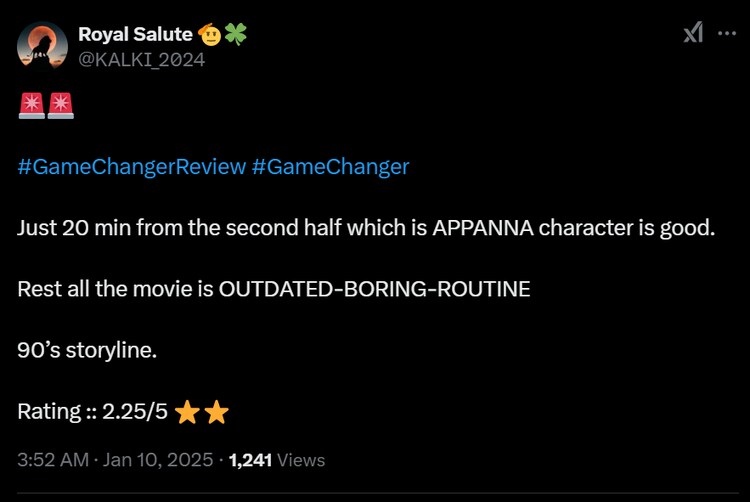
Task: Click the saluting face emoji beside name
Action: 211,35
